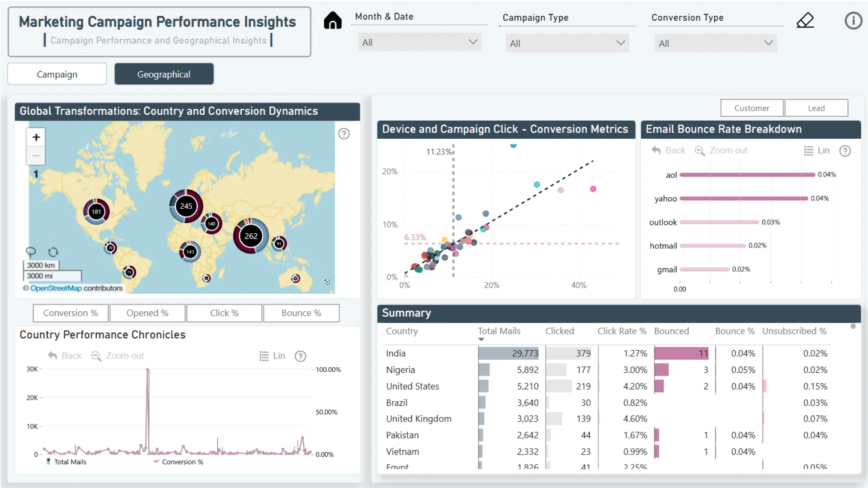Lin scale icon in Email Bounce Rate chart
The image size is (868, 488).
(809, 150)
